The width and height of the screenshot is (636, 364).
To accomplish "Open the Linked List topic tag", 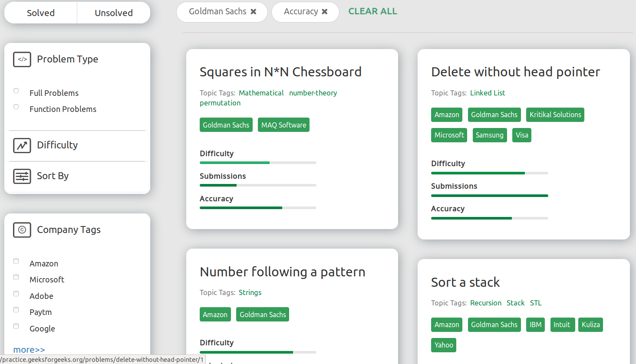I will pyautogui.click(x=488, y=93).
